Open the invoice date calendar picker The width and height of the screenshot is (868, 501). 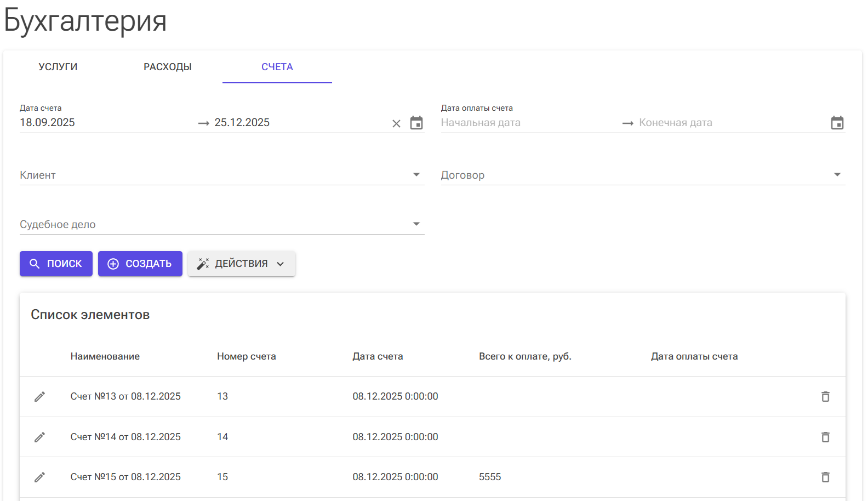point(416,123)
